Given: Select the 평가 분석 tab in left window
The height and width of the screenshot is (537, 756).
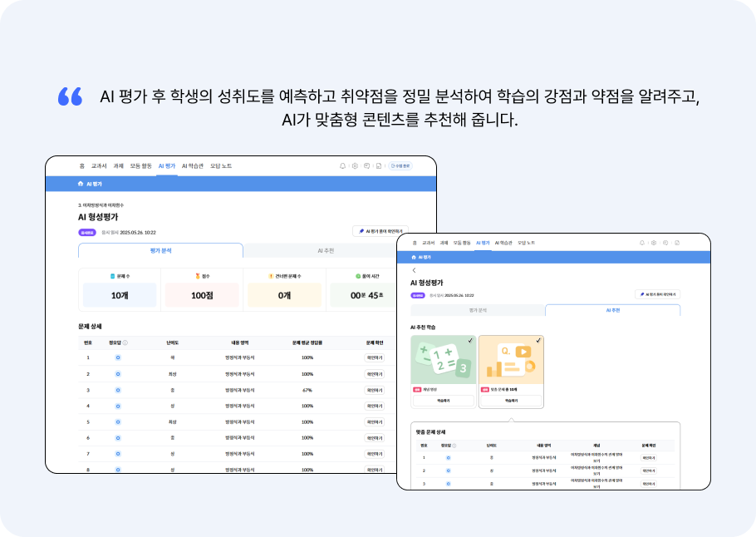Looking at the screenshot, I should coord(160,250).
